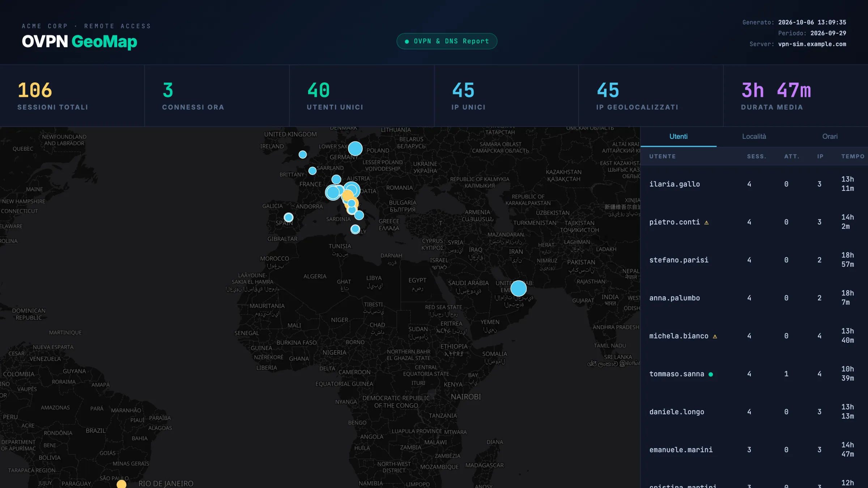Sort by the IP column header
The height and width of the screenshot is (488, 868).
coord(820,157)
